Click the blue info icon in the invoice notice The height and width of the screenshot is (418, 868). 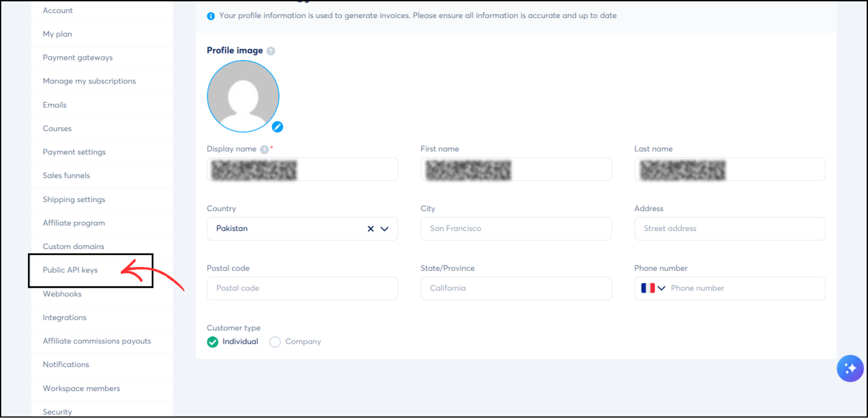[211, 16]
